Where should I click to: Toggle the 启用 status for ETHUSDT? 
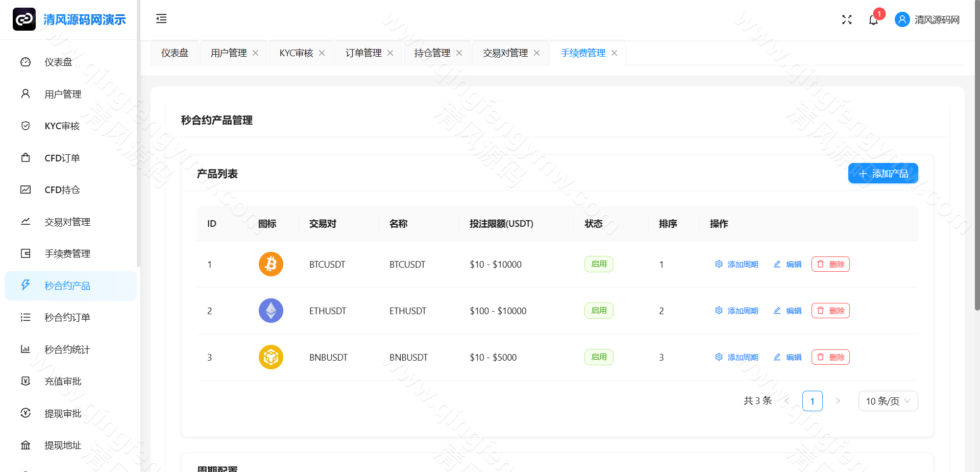(x=599, y=310)
